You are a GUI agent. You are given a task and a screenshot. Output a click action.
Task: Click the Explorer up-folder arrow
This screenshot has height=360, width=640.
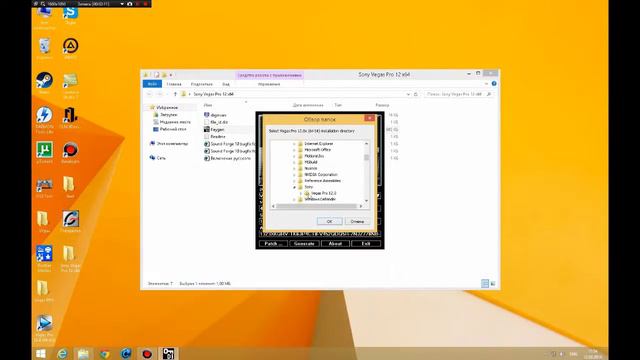pos(175,94)
